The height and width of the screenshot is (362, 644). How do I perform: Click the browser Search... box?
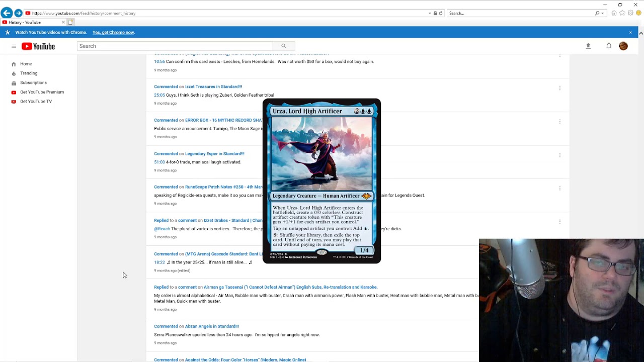point(521,13)
